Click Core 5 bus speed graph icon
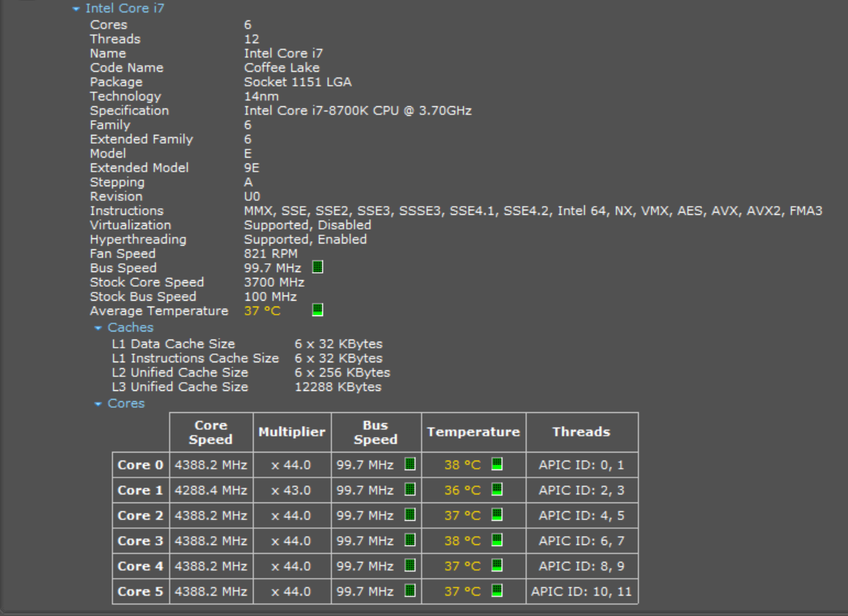Viewport: 848px width, 616px height. pos(410,590)
